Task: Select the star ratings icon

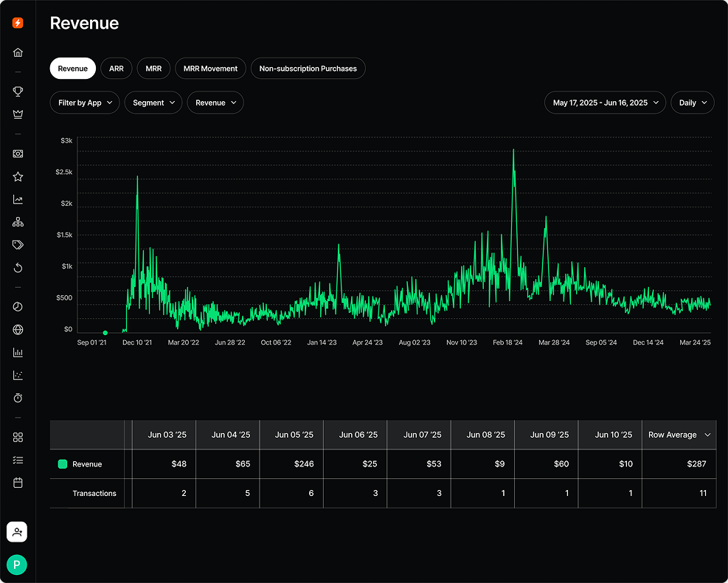Action: coord(17,176)
